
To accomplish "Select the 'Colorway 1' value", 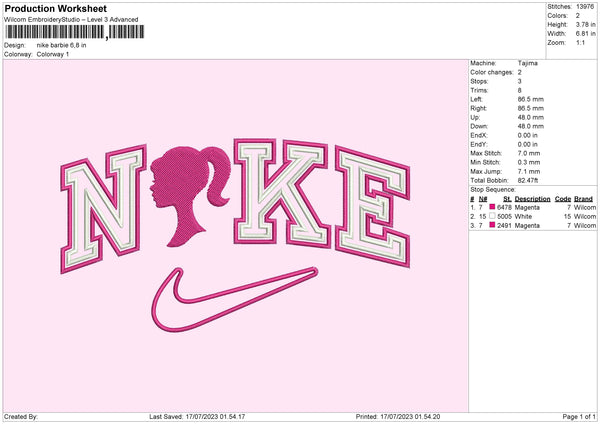I will [53, 54].
